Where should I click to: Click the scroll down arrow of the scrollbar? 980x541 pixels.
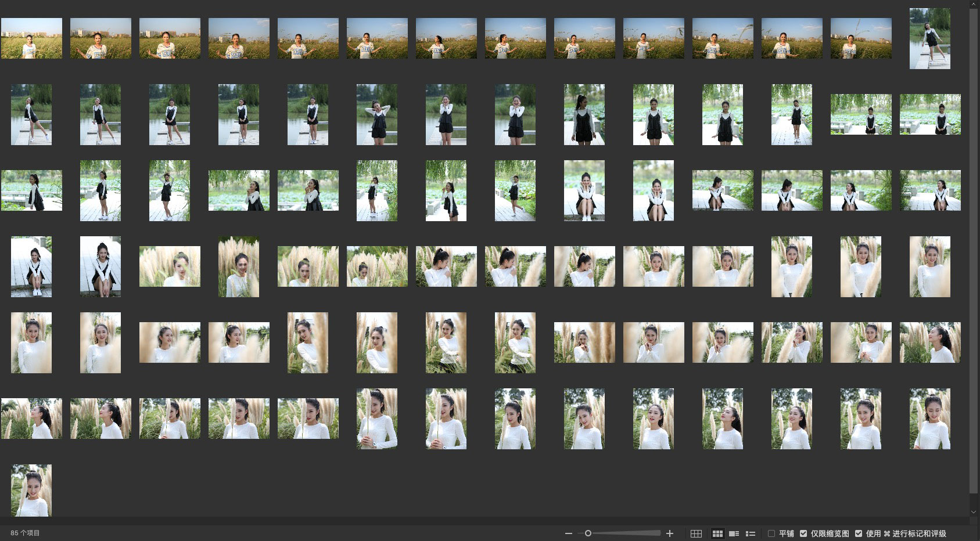pos(974,512)
